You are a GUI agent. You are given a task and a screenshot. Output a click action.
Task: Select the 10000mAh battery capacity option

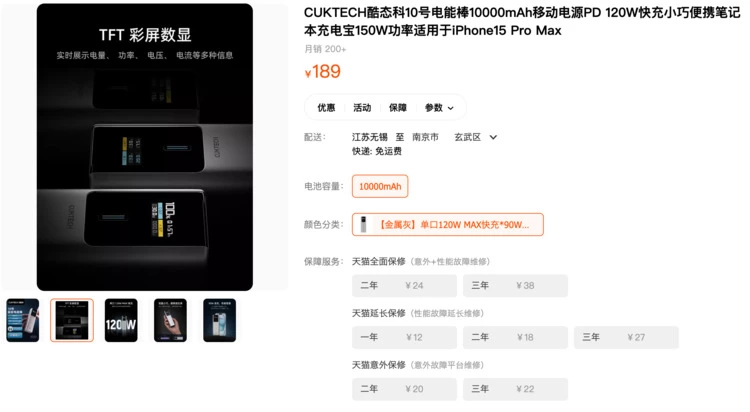tap(380, 186)
